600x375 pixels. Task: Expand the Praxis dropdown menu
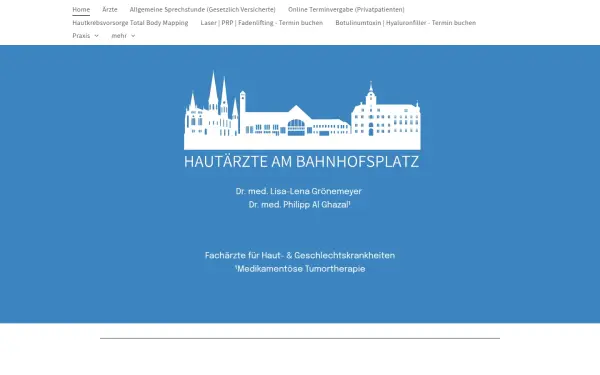(85, 36)
